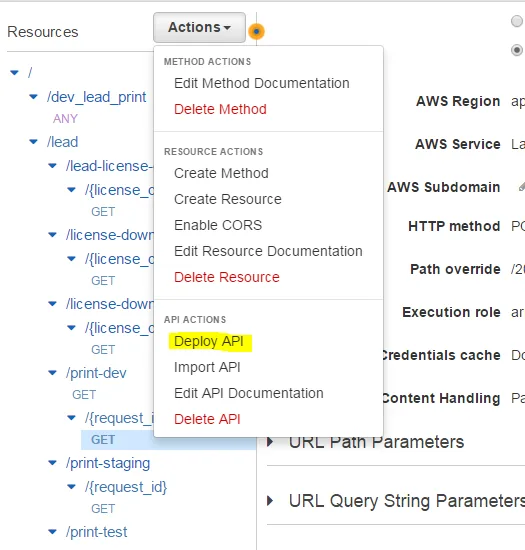
Task: Choose Delete Resource
Action: pyautogui.click(x=227, y=277)
